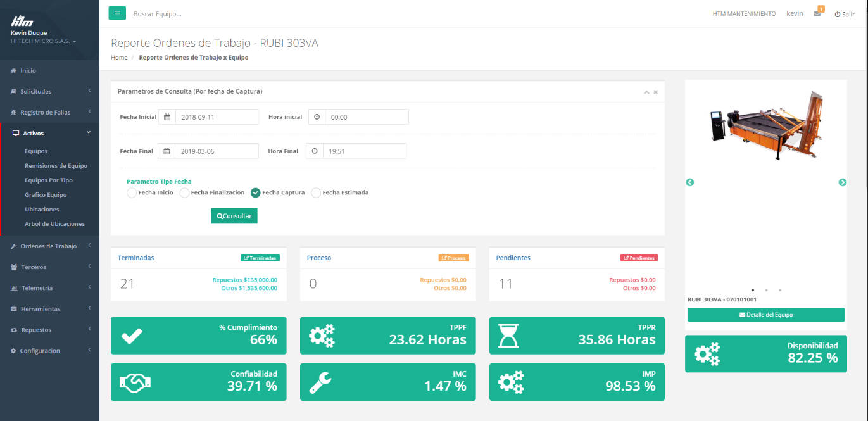Edit the Fecha Inicial date field
Image resolution: width=868 pixels, height=421 pixels.
[217, 117]
